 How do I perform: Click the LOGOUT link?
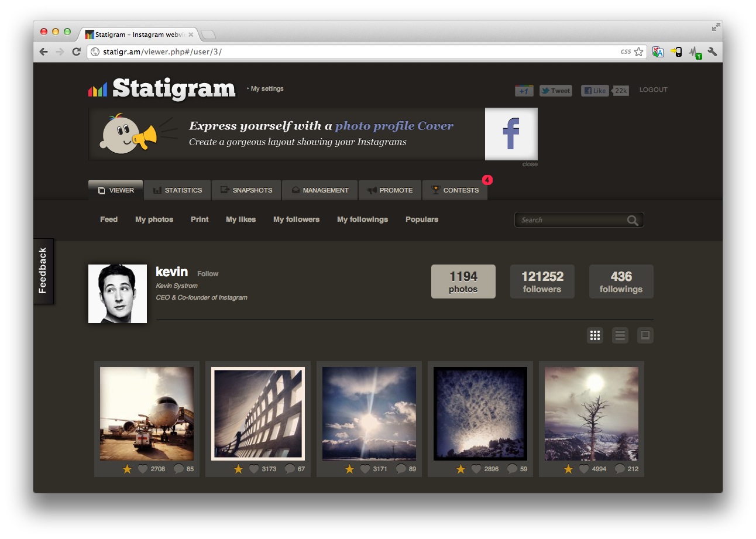[x=653, y=90]
